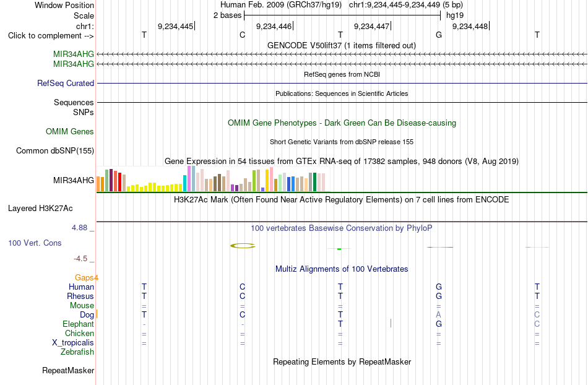Open Repeating Elements by RepeatMasker title
This screenshot has width=588, height=385.
(342, 361)
